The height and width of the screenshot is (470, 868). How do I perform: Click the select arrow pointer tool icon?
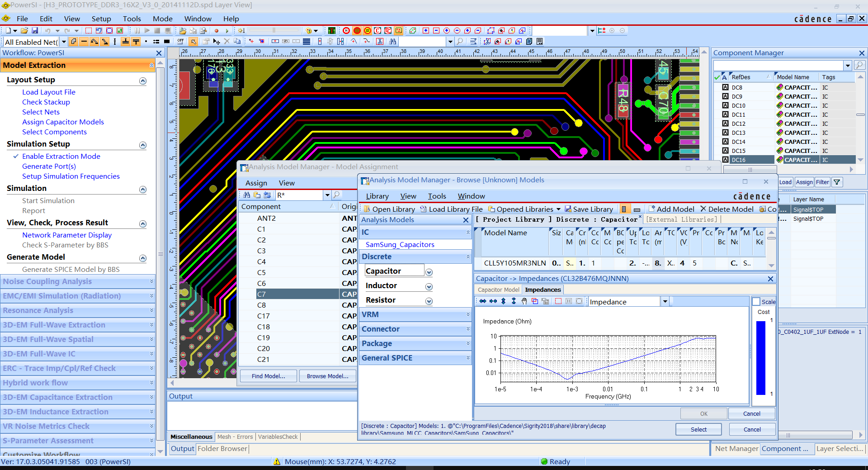click(x=193, y=42)
